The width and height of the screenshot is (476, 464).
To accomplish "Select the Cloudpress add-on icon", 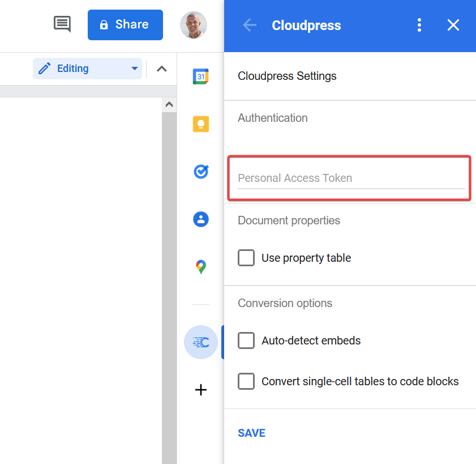I will click(201, 342).
